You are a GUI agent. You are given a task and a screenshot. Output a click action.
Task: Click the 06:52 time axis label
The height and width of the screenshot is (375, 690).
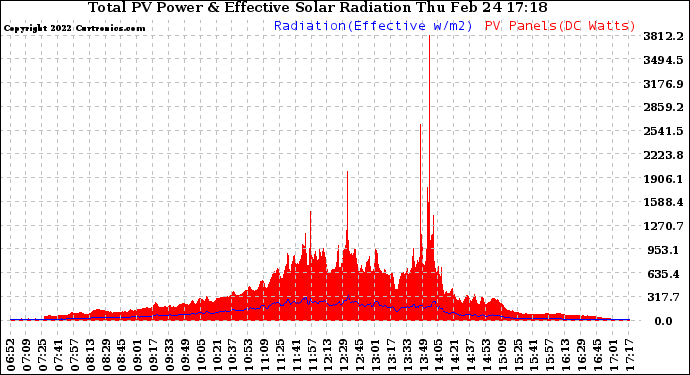tap(11, 355)
